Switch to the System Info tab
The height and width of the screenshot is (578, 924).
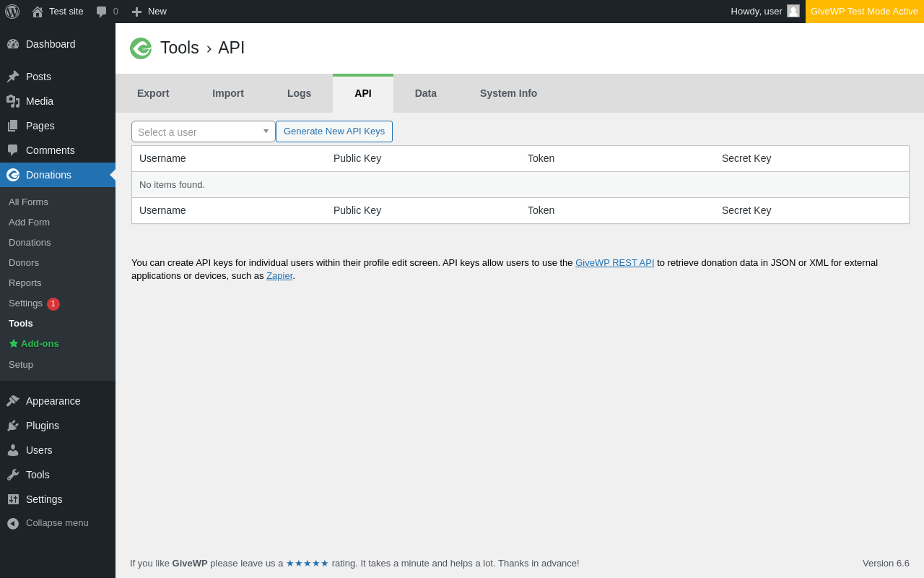508,93
